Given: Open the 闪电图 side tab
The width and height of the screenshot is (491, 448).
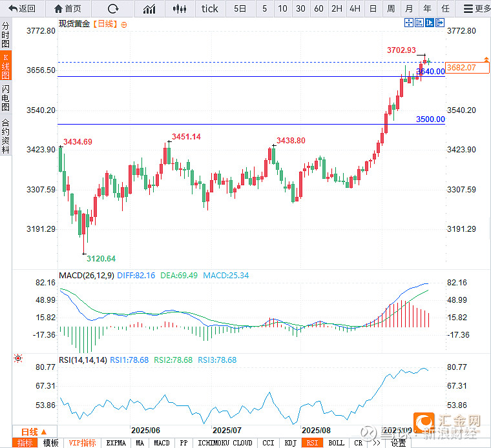Looking at the screenshot, I should (6, 97).
